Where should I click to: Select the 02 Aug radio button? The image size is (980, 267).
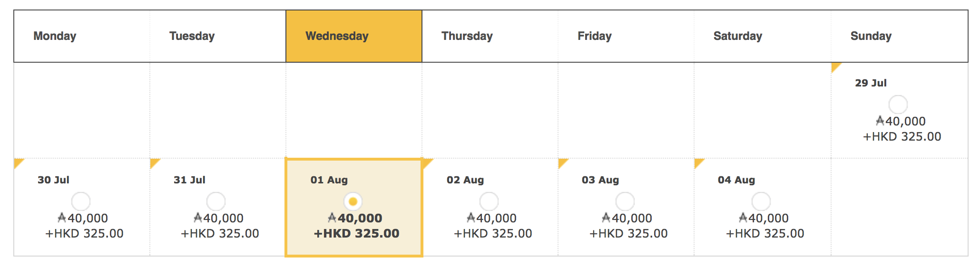[489, 201]
